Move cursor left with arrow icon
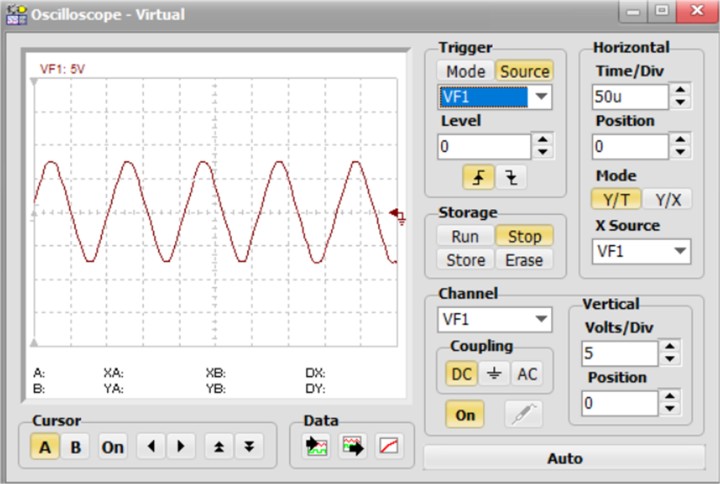The height and width of the screenshot is (484, 720). click(152, 446)
